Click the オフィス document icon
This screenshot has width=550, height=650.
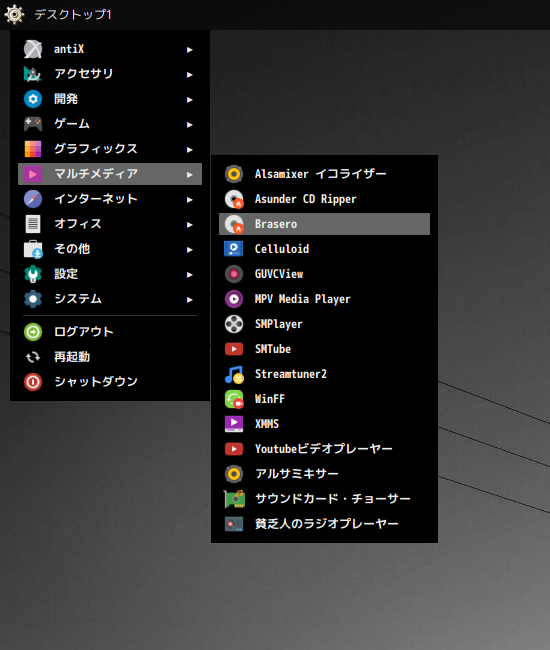[x=33, y=224]
